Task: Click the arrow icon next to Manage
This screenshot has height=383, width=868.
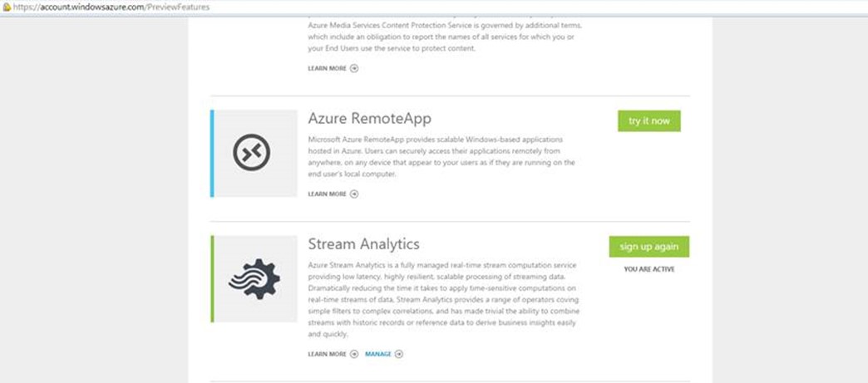Action: point(399,354)
